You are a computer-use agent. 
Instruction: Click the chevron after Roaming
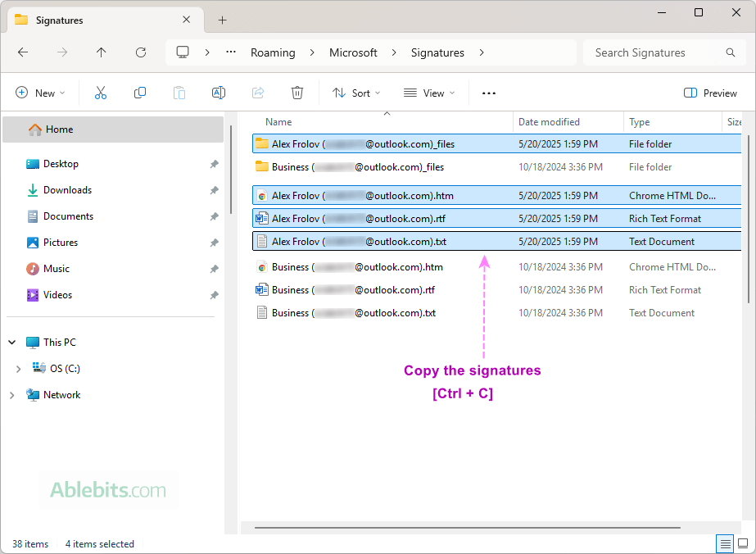pos(312,52)
